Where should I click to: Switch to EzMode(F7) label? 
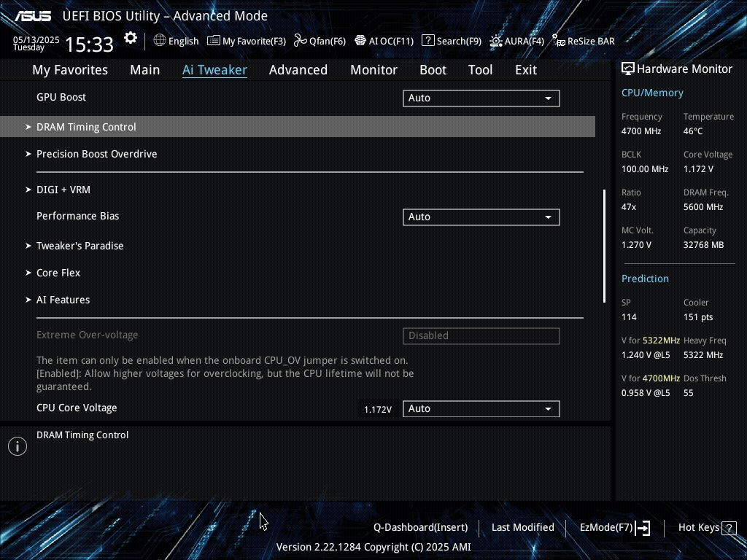point(606,528)
